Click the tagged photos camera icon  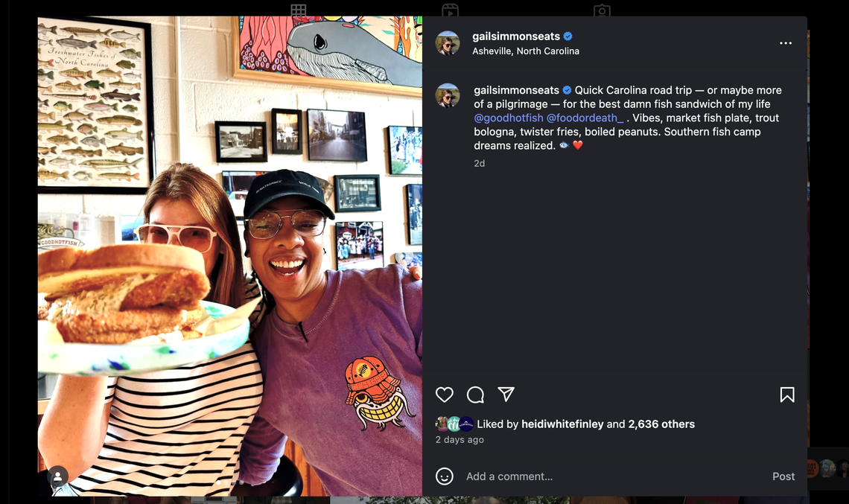pos(602,10)
